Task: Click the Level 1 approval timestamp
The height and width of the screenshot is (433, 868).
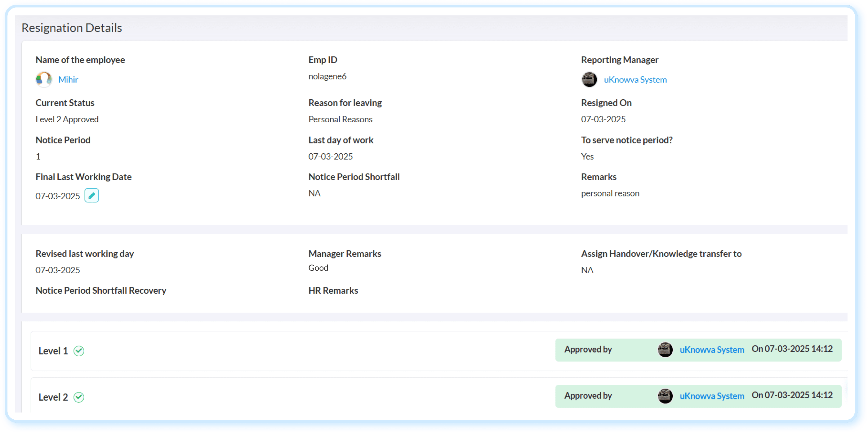Action: click(792, 349)
